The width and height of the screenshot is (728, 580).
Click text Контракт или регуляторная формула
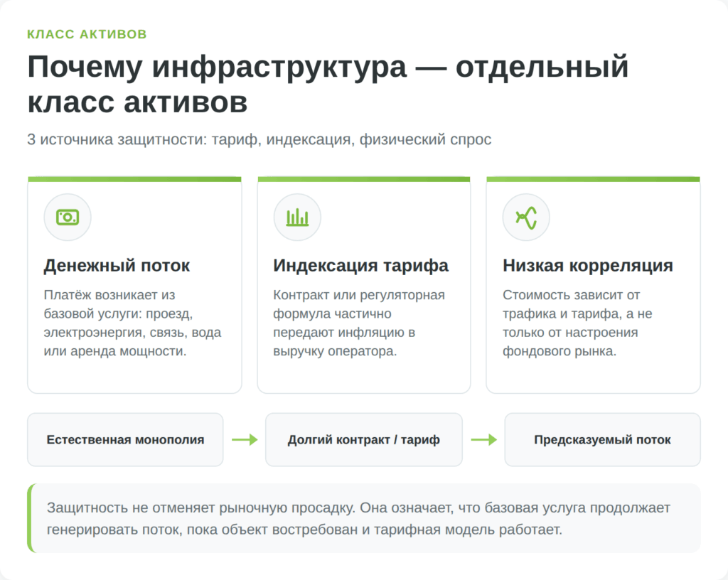click(359, 323)
